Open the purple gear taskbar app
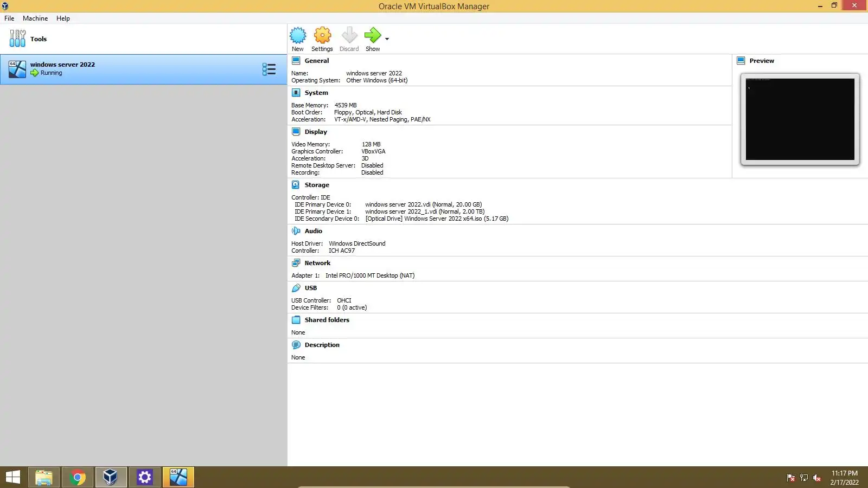 click(144, 477)
